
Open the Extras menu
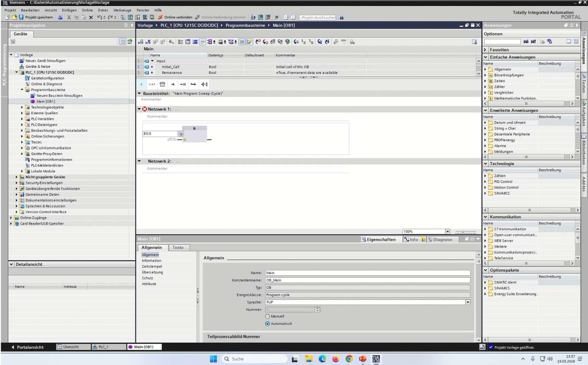pos(103,10)
